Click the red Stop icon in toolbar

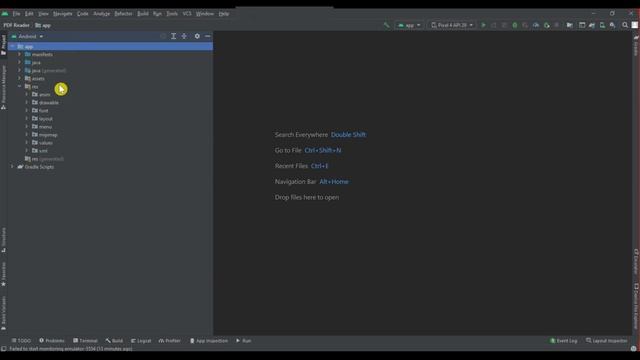pos(557,25)
